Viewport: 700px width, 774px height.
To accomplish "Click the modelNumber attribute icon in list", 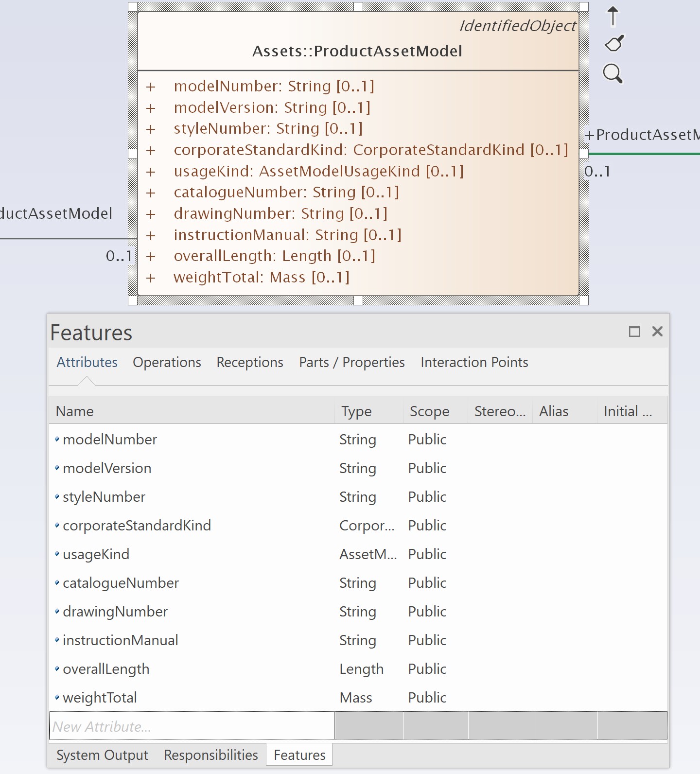I will point(57,440).
